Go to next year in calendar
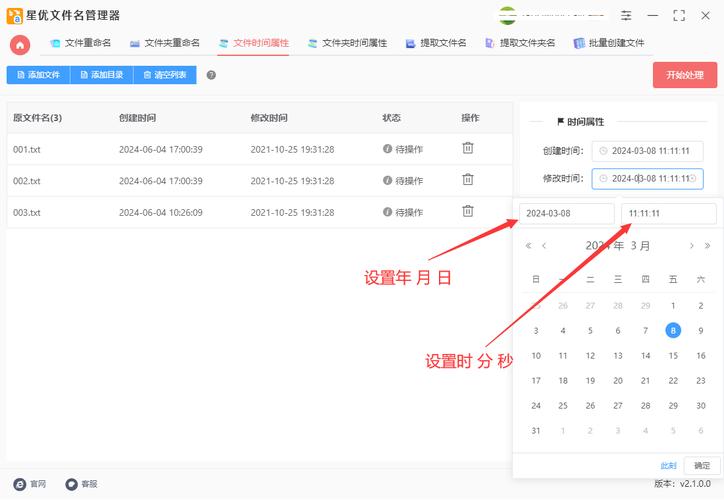The height and width of the screenshot is (500, 724). pyautogui.click(x=707, y=246)
